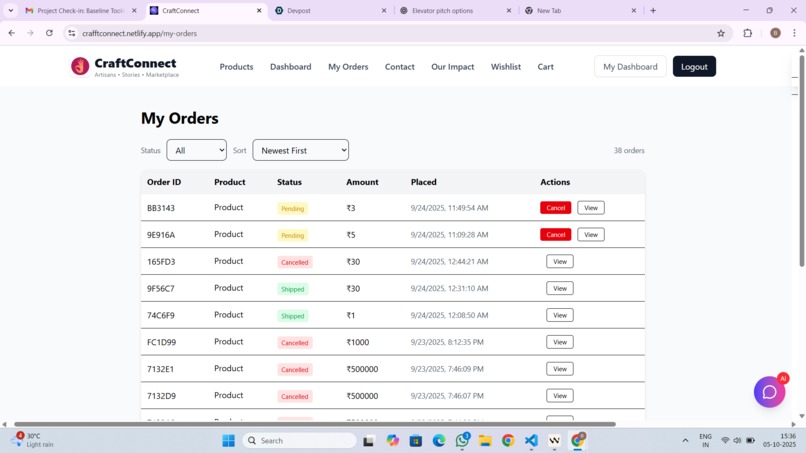806x453 pixels.
Task: Open the Windows Start menu
Action: coord(228,441)
